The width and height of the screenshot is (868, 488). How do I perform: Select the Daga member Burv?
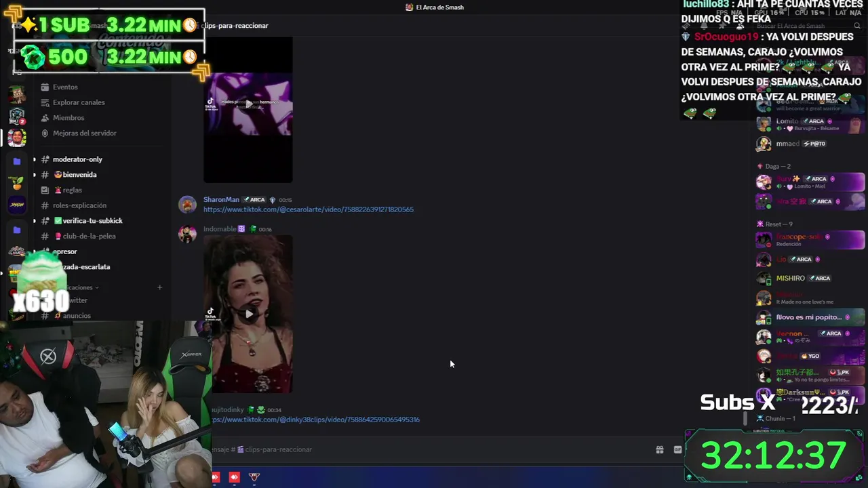coord(810,182)
